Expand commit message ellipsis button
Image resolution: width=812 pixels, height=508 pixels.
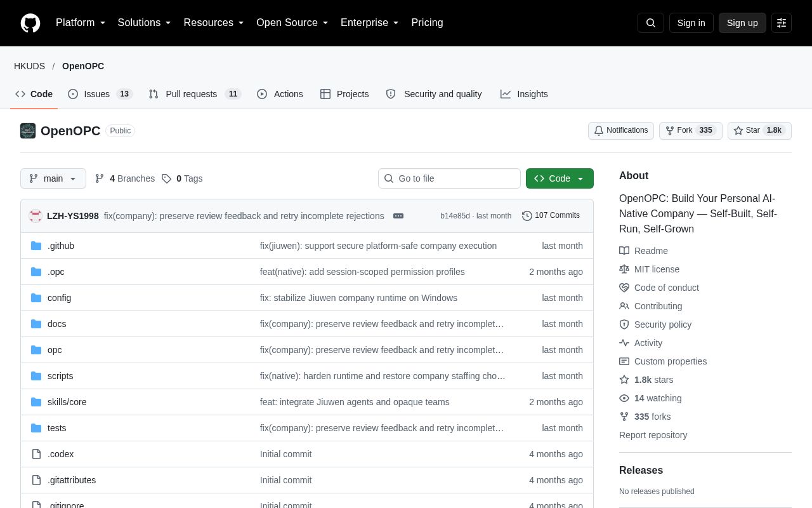click(398, 216)
